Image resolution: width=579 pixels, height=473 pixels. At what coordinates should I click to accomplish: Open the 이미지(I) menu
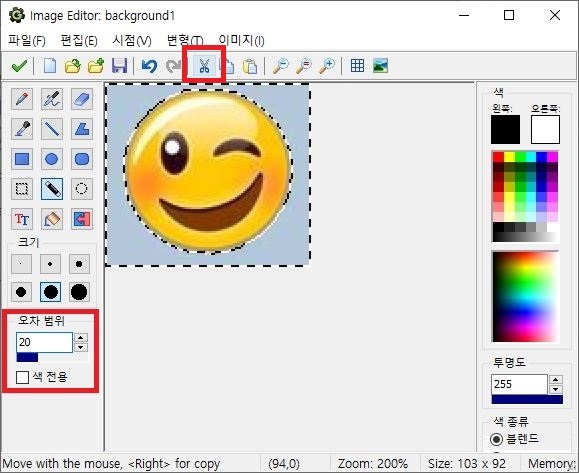[x=241, y=40]
